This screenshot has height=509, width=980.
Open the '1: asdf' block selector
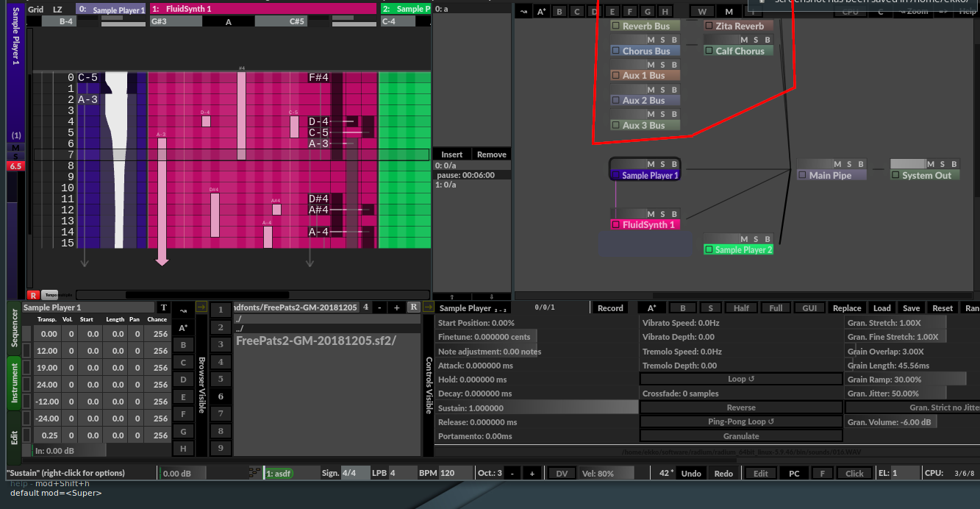click(x=279, y=474)
